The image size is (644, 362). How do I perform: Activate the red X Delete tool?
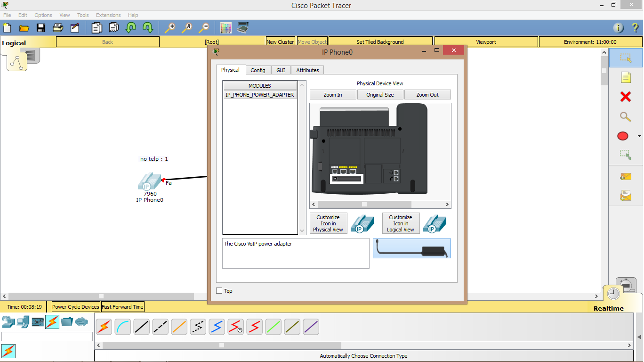click(x=626, y=97)
